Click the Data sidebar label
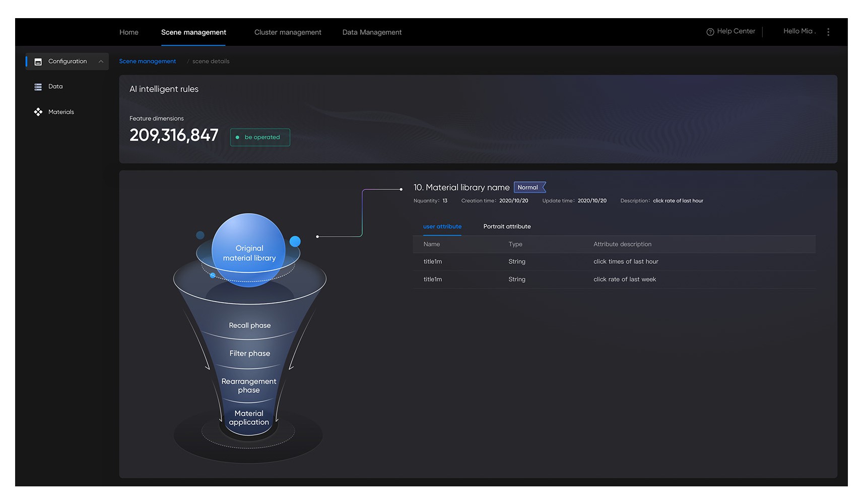This screenshot has height=504, width=863. click(55, 87)
